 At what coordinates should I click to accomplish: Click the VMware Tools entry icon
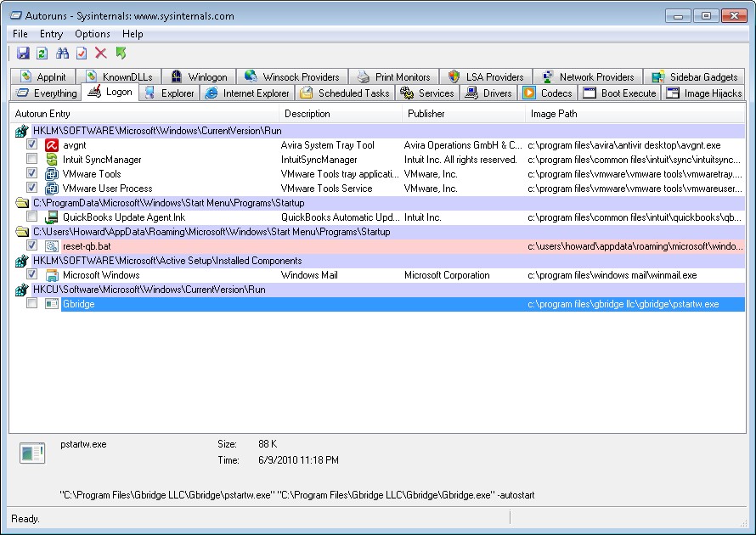(x=52, y=174)
